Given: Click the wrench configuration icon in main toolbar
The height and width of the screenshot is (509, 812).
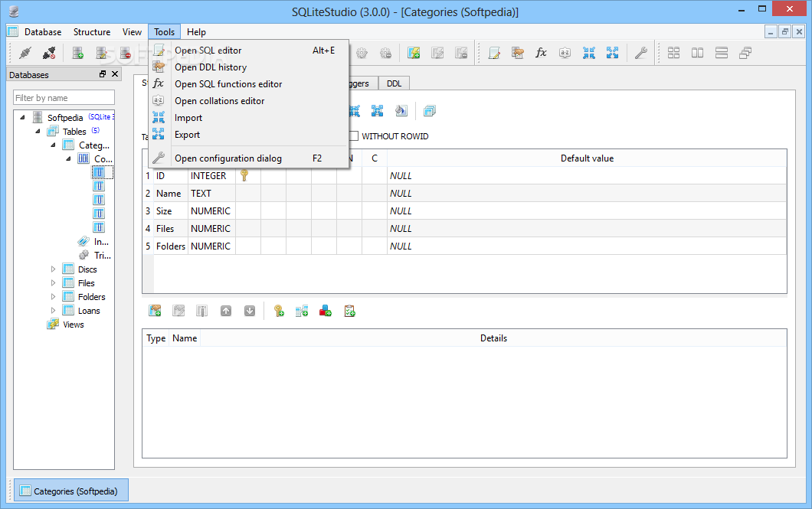Looking at the screenshot, I should click(x=640, y=53).
